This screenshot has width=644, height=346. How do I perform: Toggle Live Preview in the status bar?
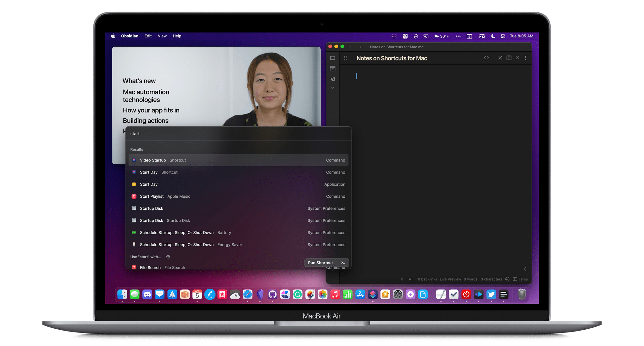coord(450,279)
